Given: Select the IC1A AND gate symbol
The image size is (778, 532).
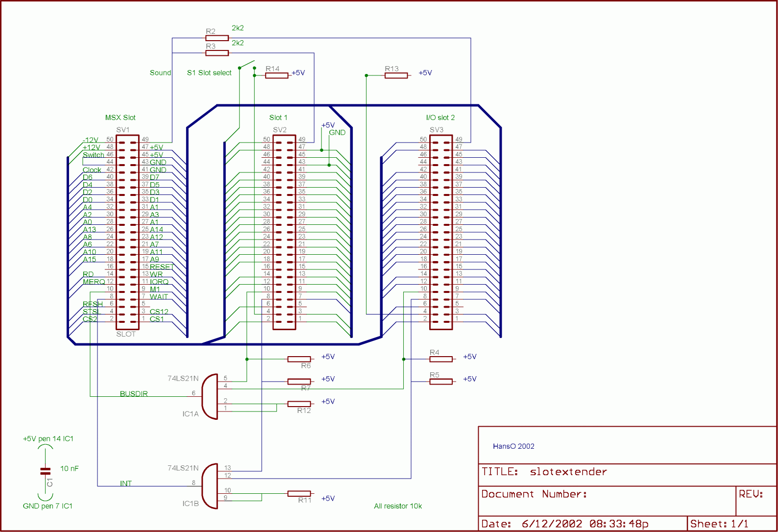Looking at the screenshot, I should [x=211, y=397].
